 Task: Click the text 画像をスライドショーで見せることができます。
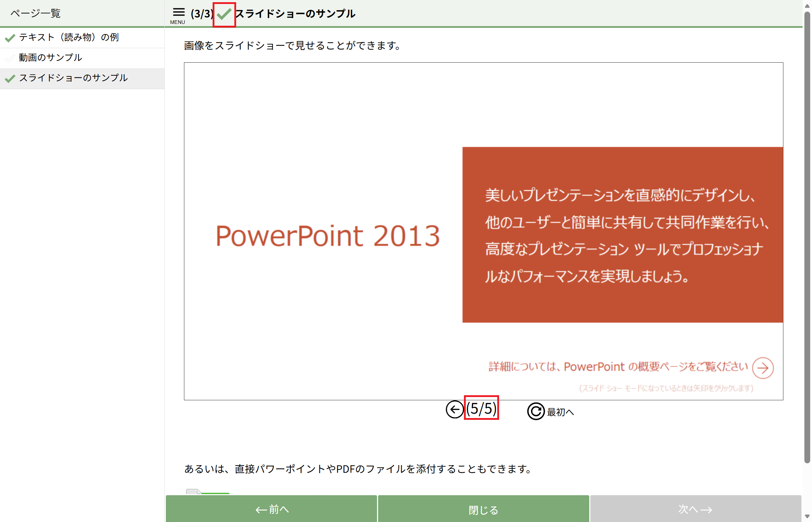(292, 46)
